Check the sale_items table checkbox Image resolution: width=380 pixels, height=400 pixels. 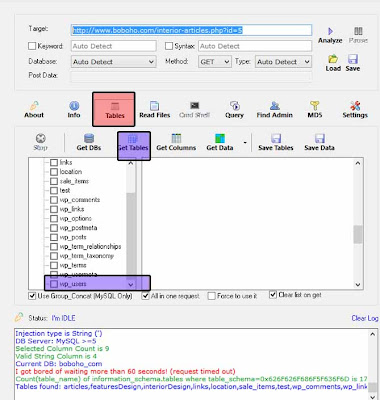click(x=54, y=181)
